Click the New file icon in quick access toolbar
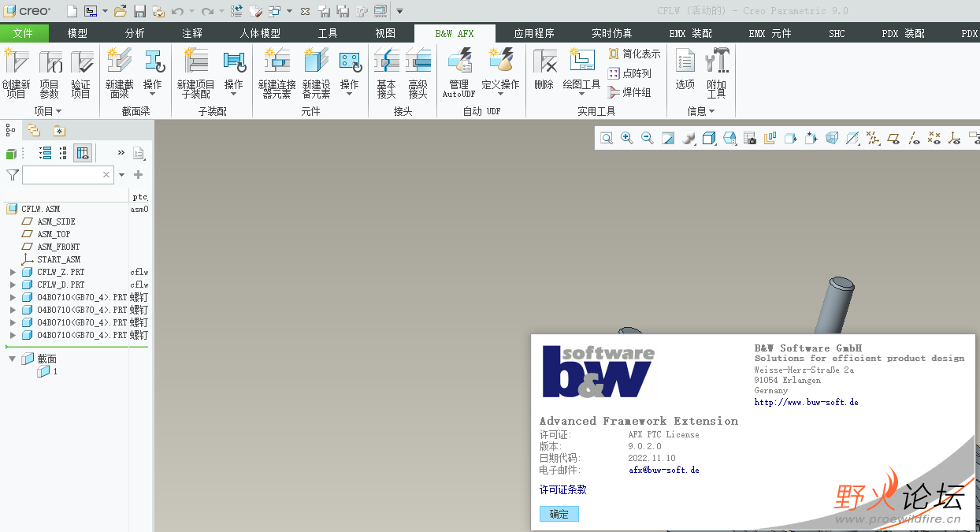The height and width of the screenshot is (532, 980). pyautogui.click(x=72, y=11)
